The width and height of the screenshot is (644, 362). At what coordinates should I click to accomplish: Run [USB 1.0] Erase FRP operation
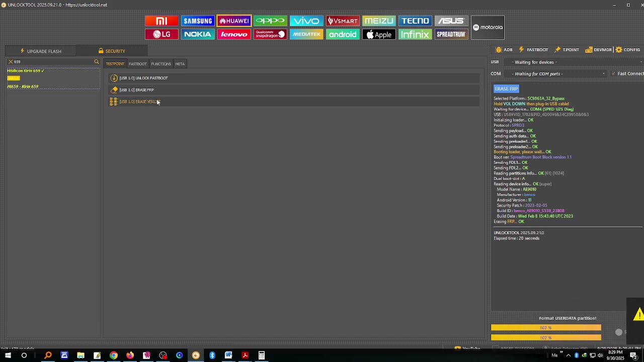pos(294,90)
